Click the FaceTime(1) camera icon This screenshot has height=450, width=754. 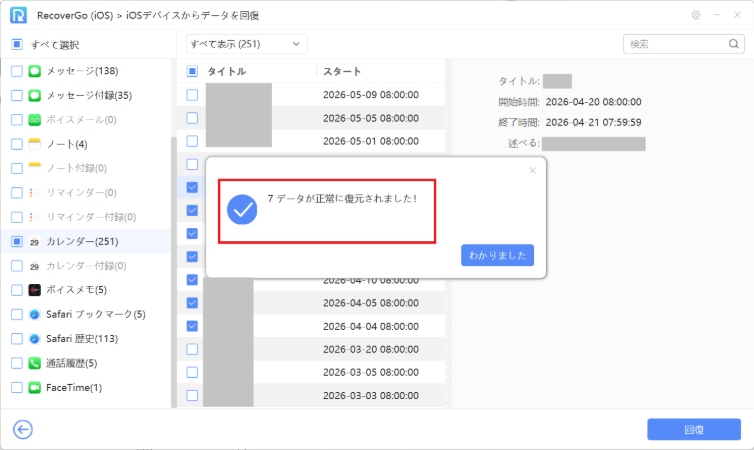35,388
